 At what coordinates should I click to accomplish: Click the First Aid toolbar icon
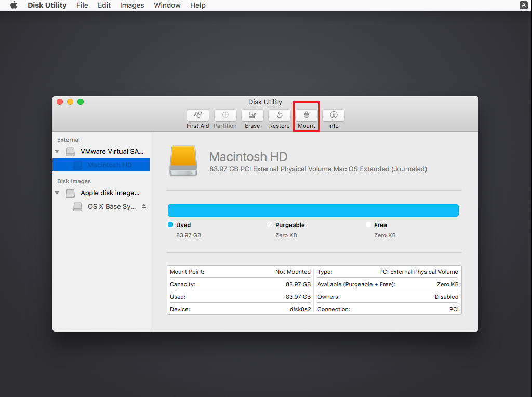198,115
